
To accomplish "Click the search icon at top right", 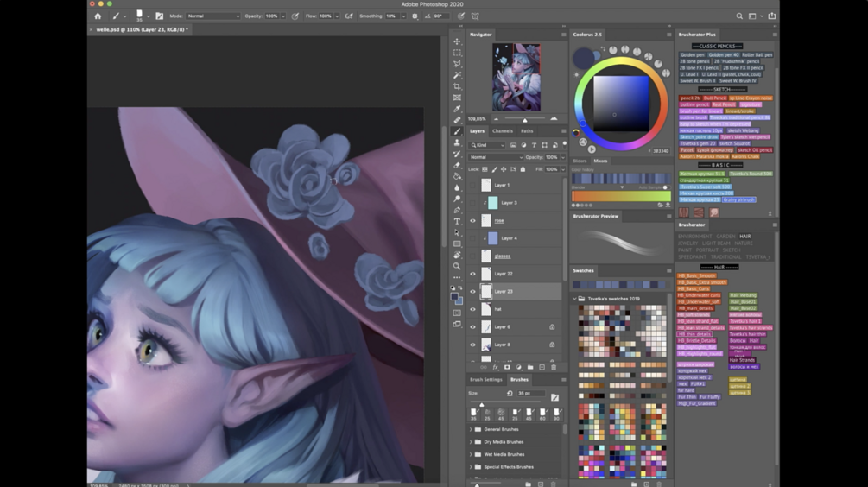I will pos(739,16).
